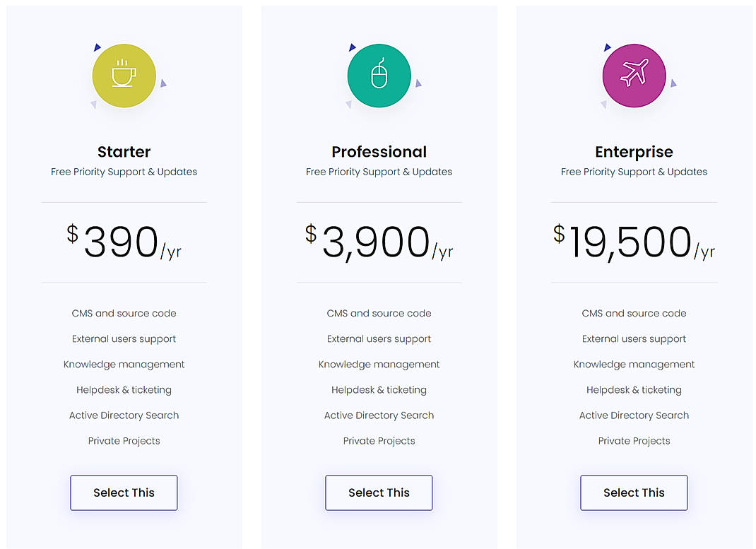Click the Enterprise plan title

click(634, 151)
